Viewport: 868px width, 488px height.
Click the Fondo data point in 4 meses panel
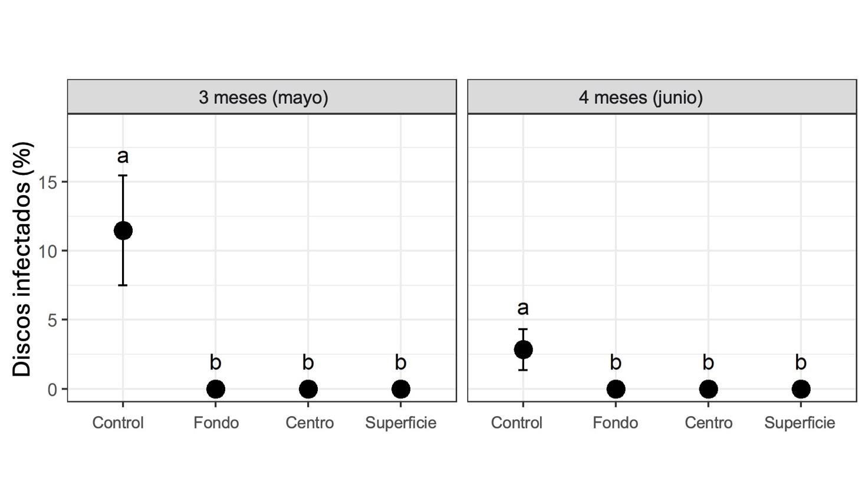click(616, 389)
